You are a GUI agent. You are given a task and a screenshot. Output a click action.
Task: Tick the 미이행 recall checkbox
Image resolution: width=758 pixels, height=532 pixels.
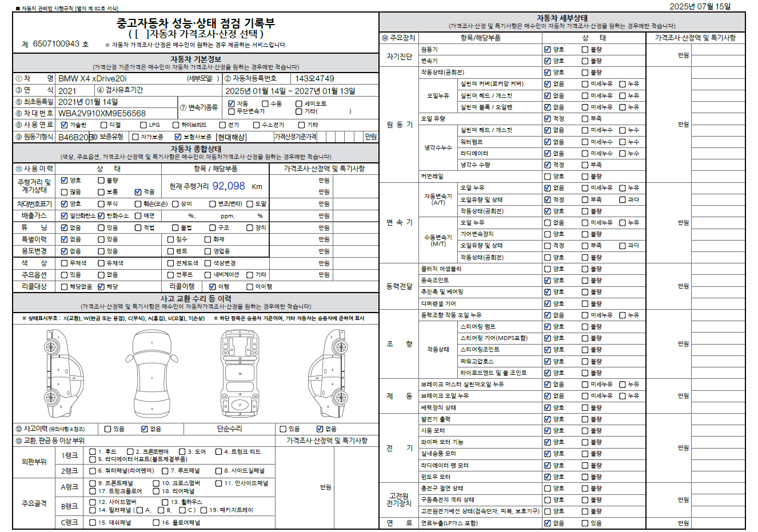[250, 287]
